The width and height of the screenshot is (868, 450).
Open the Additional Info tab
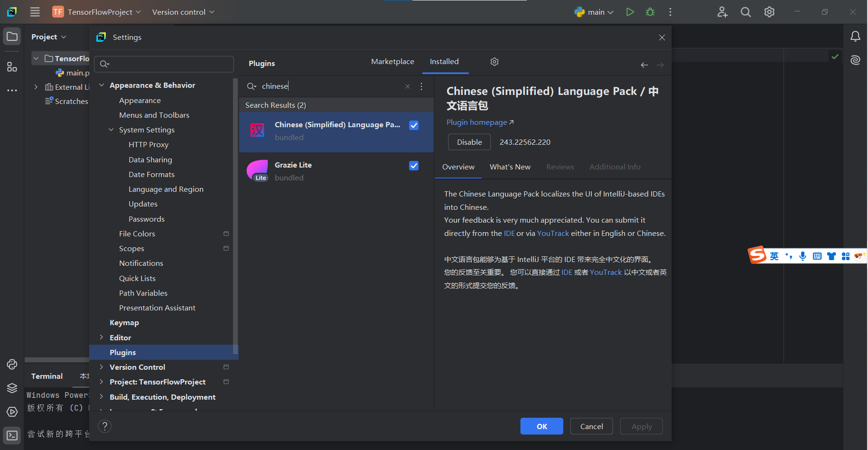click(615, 167)
